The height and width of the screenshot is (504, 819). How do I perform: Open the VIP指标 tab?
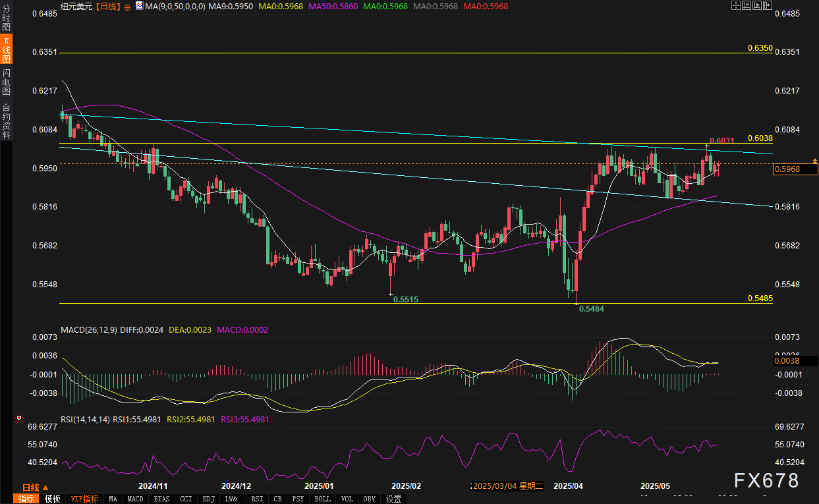[85, 499]
